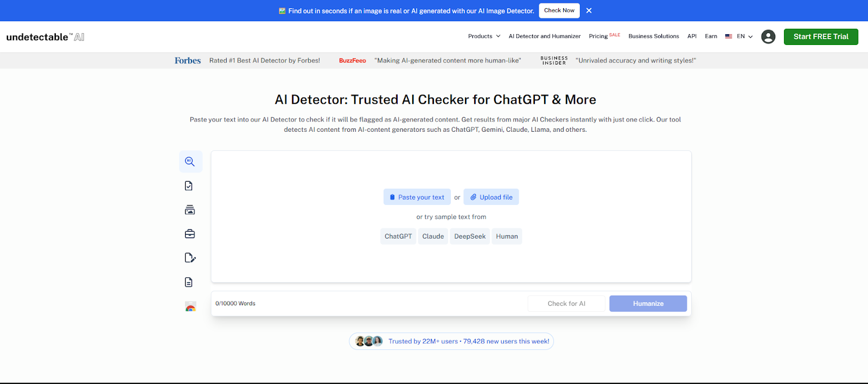This screenshot has width=868, height=384.
Task: Click the 'Making AI-generated content more human-like' quote
Action: (448, 60)
